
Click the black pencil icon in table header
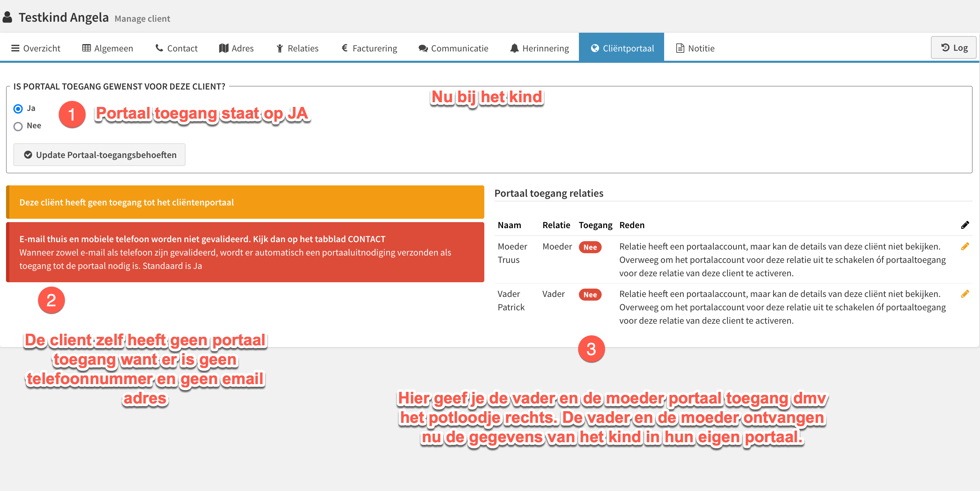(965, 225)
